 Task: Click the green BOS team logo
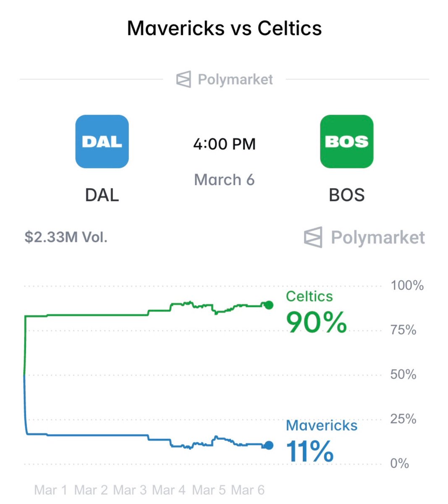346,142
